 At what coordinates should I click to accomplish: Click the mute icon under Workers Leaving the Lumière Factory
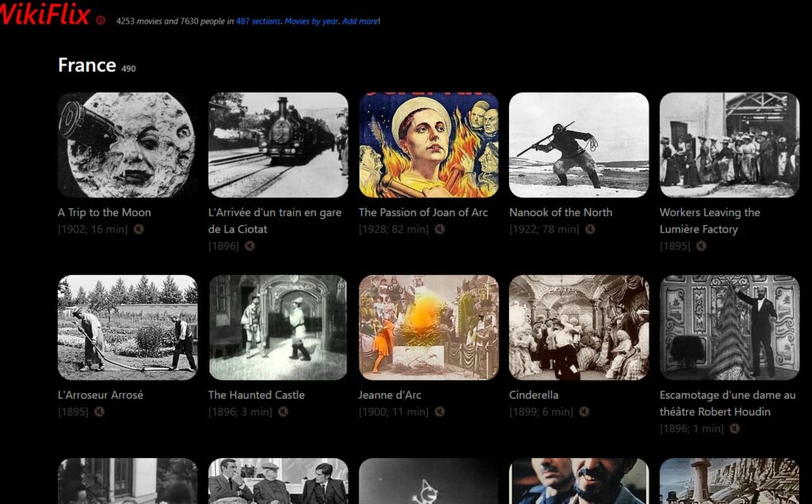[x=701, y=246]
